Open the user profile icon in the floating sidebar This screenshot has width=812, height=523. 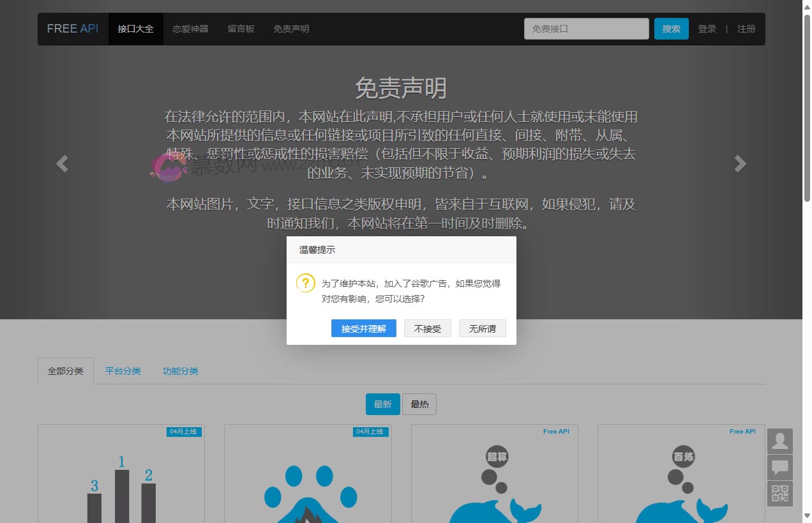(x=779, y=441)
